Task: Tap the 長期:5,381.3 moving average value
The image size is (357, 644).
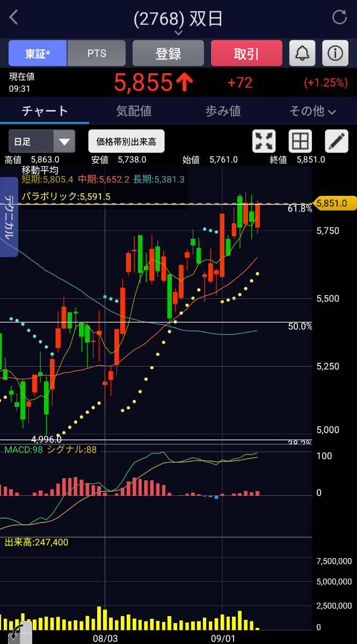Action: pos(159,179)
